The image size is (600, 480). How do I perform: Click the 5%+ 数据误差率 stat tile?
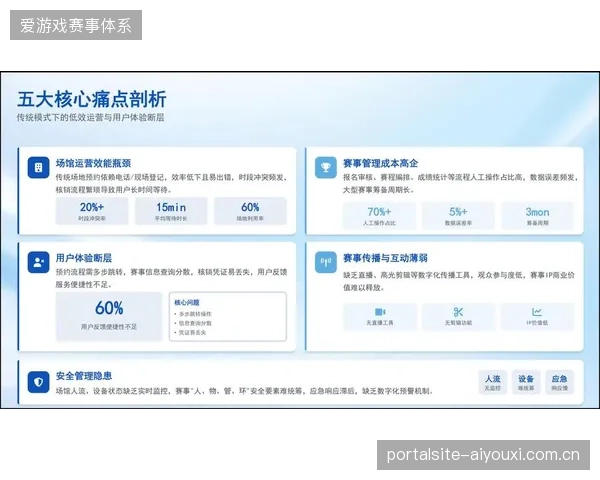458,216
